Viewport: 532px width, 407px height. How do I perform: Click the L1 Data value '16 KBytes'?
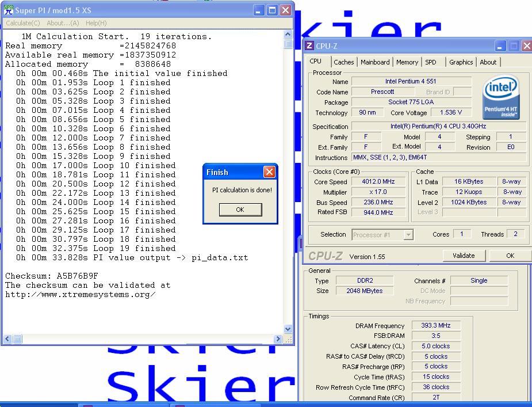(469, 181)
